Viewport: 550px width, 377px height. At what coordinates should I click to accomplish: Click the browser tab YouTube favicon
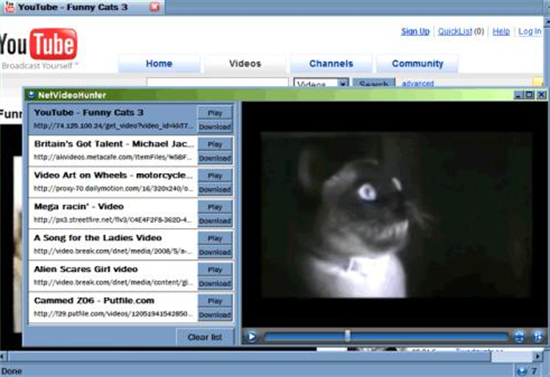pyautogui.click(x=9, y=7)
